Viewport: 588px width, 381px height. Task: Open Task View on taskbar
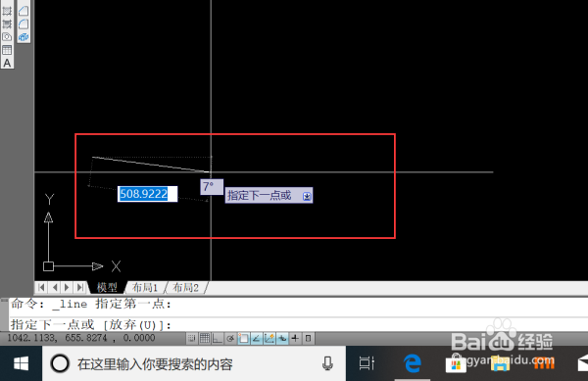click(367, 363)
